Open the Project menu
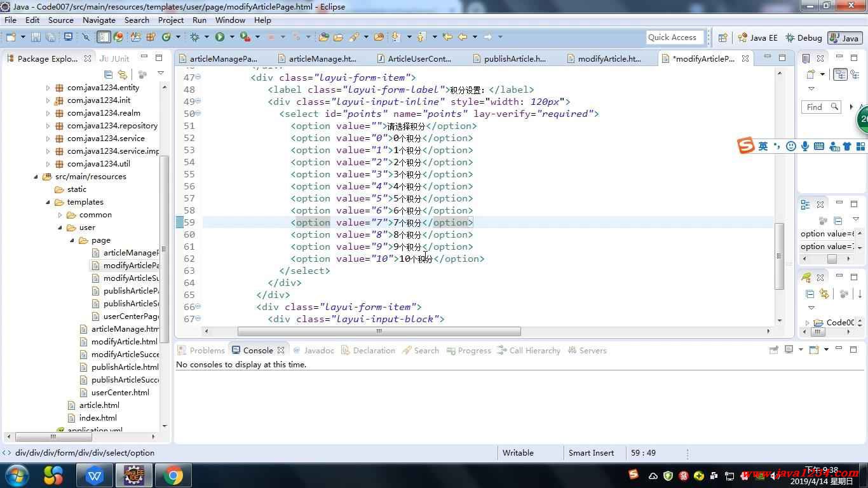868x488 pixels. point(171,20)
